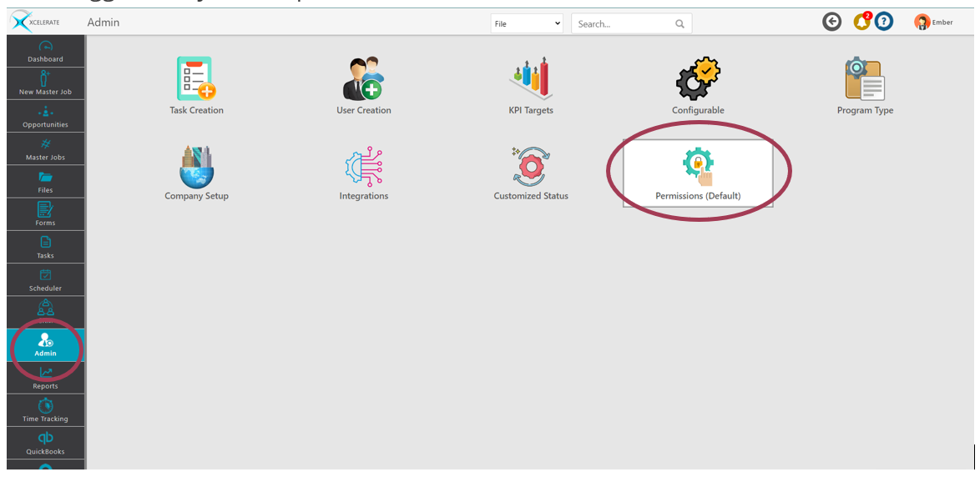Expand the File search type dropdown

click(527, 24)
